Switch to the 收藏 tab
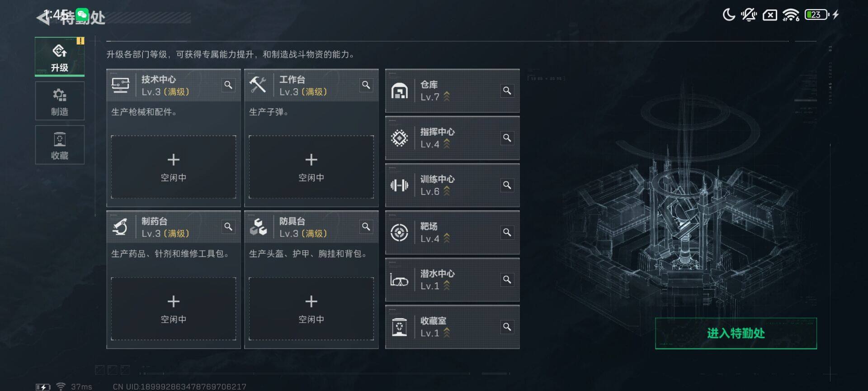Viewport: 868px width, 391px height. [60, 145]
